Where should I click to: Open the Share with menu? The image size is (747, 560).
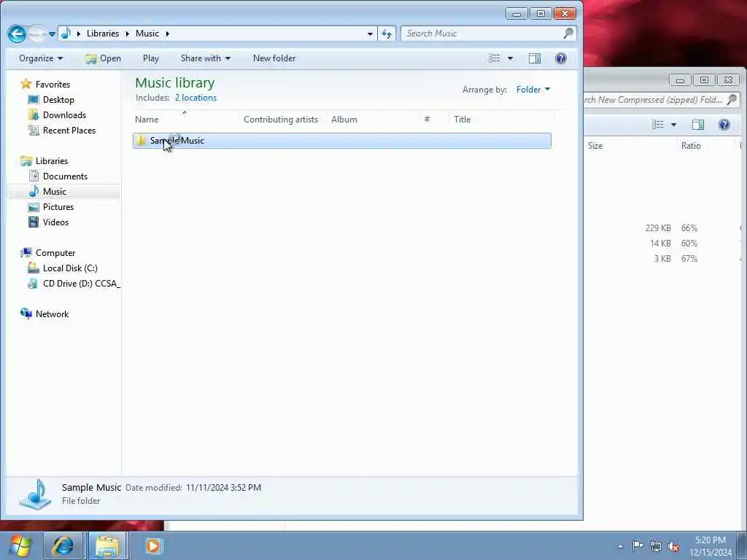205,58
